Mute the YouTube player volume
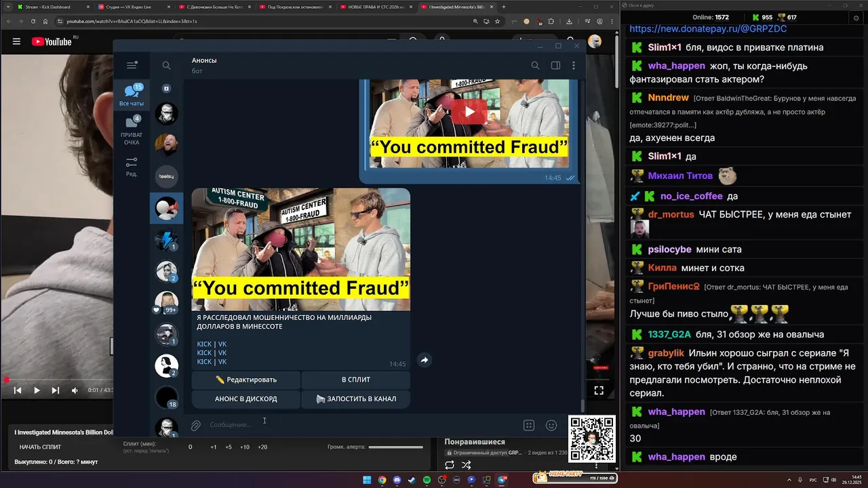This screenshot has width=868, height=488. [75, 390]
